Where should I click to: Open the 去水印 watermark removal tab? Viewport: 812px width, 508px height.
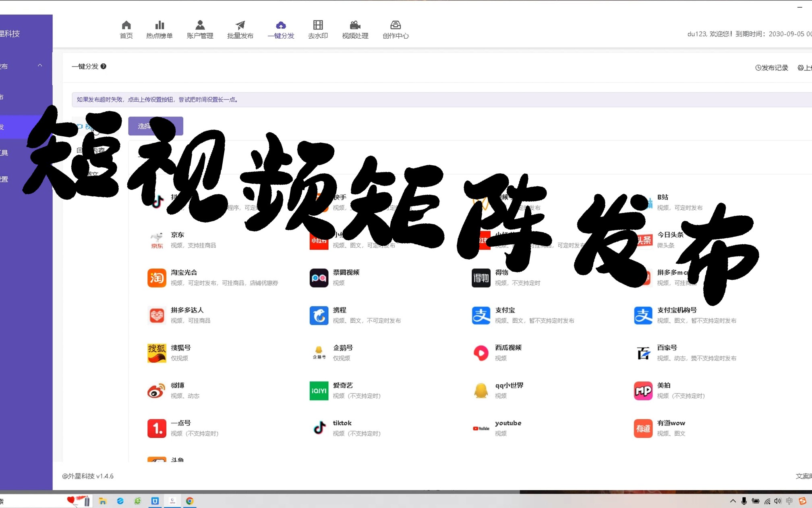point(318,30)
